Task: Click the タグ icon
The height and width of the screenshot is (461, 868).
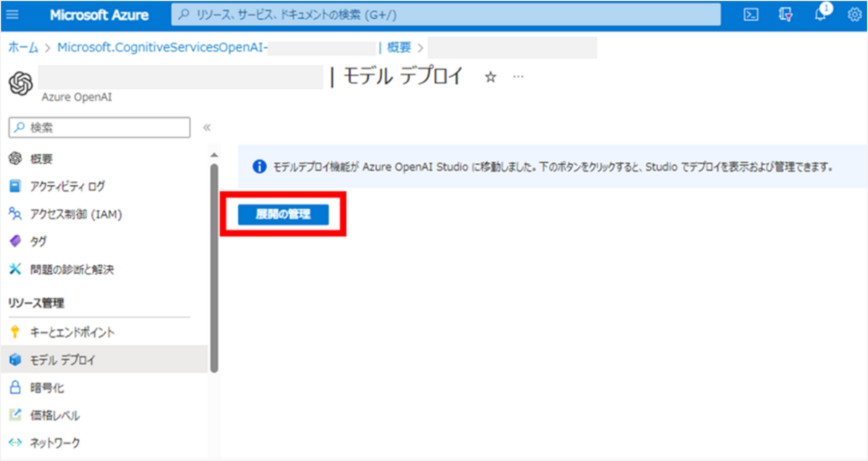Action: (15, 241)
